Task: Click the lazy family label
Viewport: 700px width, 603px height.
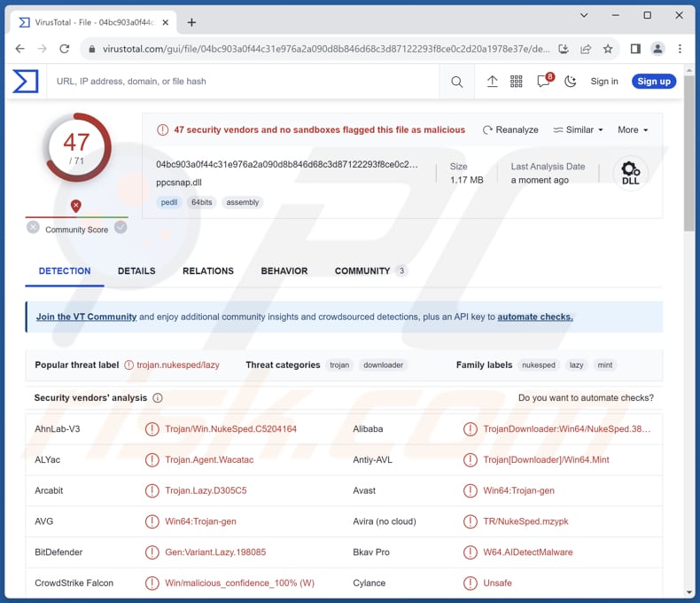Action: 576,365
